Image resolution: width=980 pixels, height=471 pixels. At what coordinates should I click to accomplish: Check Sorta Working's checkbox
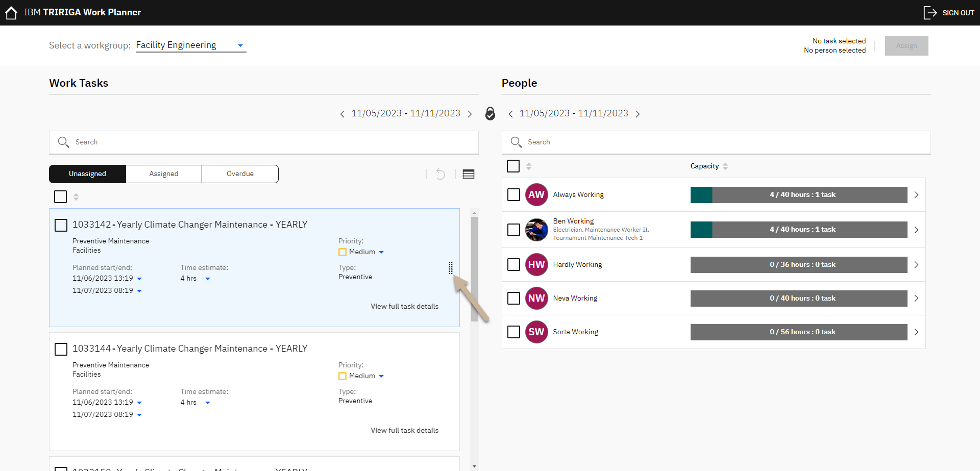coord(514,332)
